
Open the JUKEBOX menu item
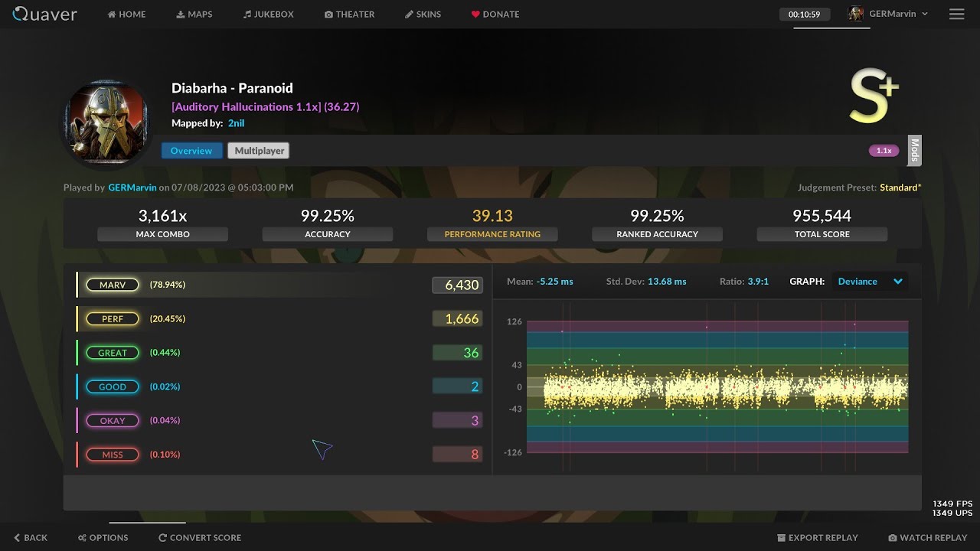pos(269,14)
